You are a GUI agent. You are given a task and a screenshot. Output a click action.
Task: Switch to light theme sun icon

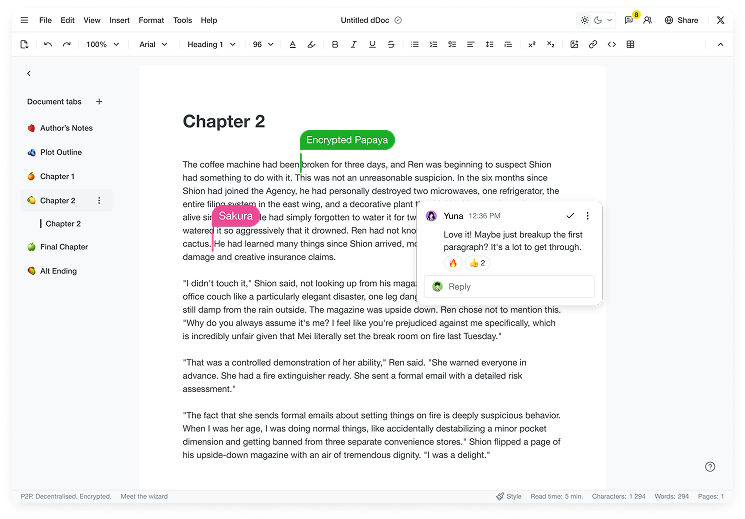(584, 20)
